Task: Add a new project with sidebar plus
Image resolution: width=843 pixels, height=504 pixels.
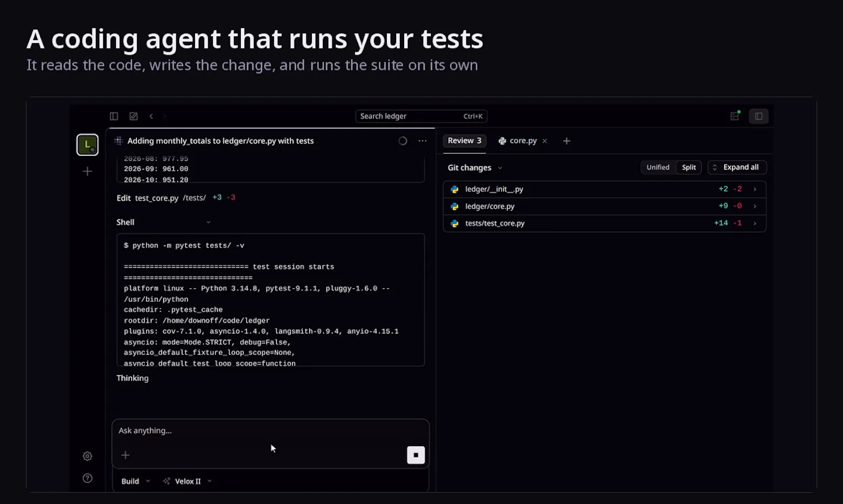Action: click(x=87, y=171)
